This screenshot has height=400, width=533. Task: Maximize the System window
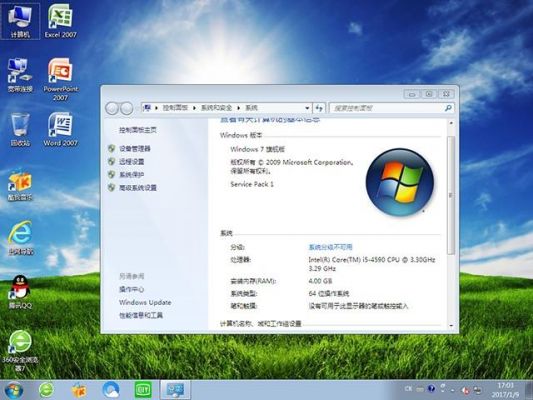429,94
